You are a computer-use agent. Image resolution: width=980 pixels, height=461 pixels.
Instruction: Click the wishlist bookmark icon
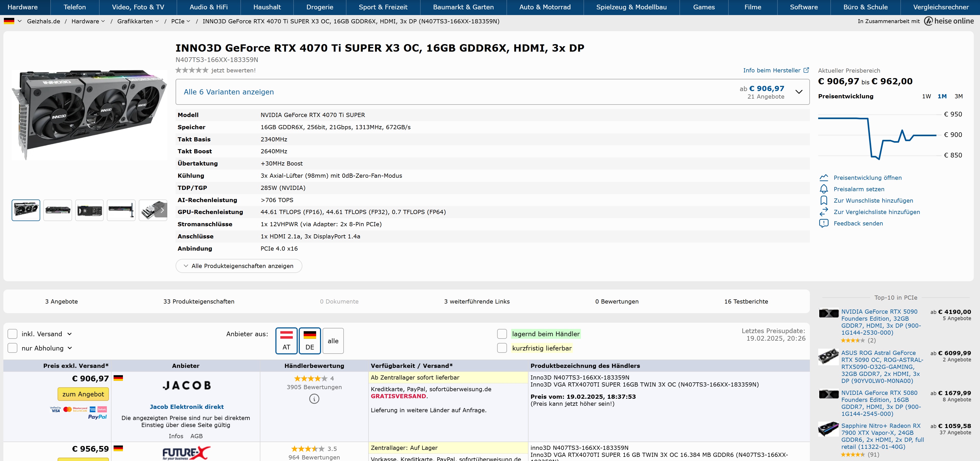[x=824, y=201]
